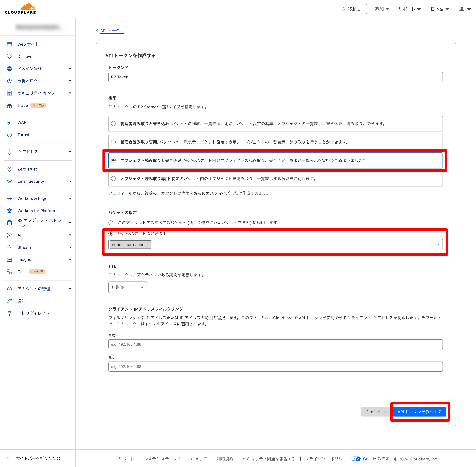Image resolution: width=476 pixels, height=467 pixels.
Task: Open the bucket selector dropdown arrow
Action: [x=439, y=245]
